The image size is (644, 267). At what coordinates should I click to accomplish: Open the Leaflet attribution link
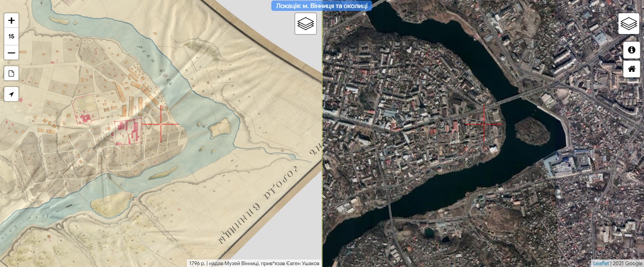coord(600,263)
